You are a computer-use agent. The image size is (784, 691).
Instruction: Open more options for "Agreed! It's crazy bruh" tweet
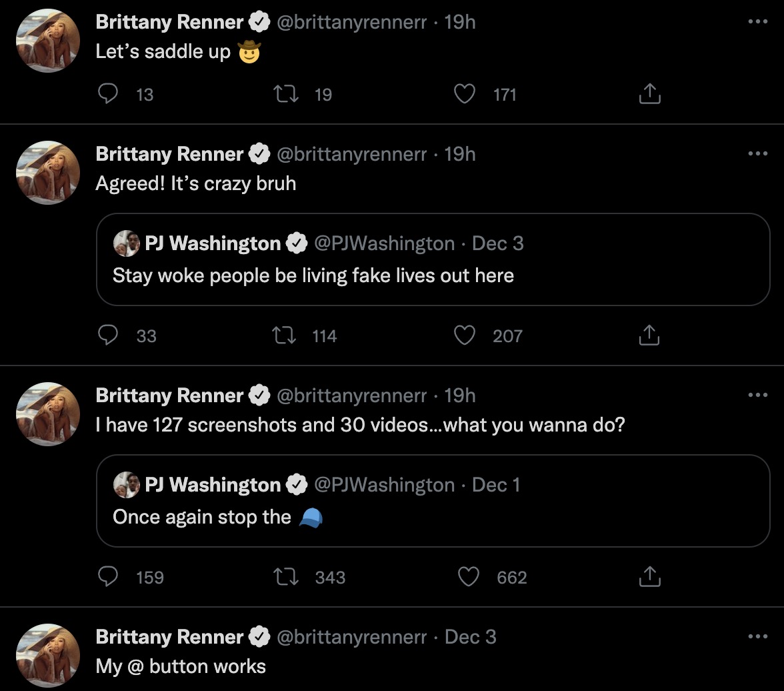pos(758,154)
